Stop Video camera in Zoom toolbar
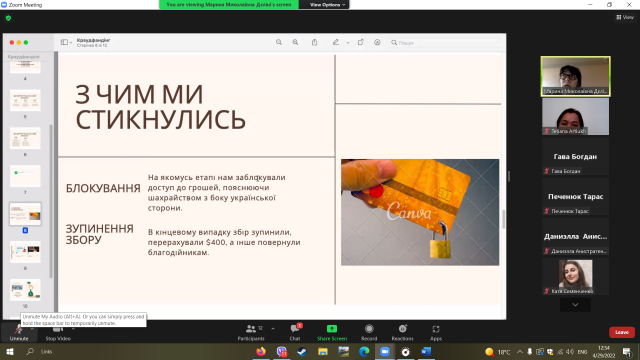The height and width of the screenshot is (360, 640). 58,332
